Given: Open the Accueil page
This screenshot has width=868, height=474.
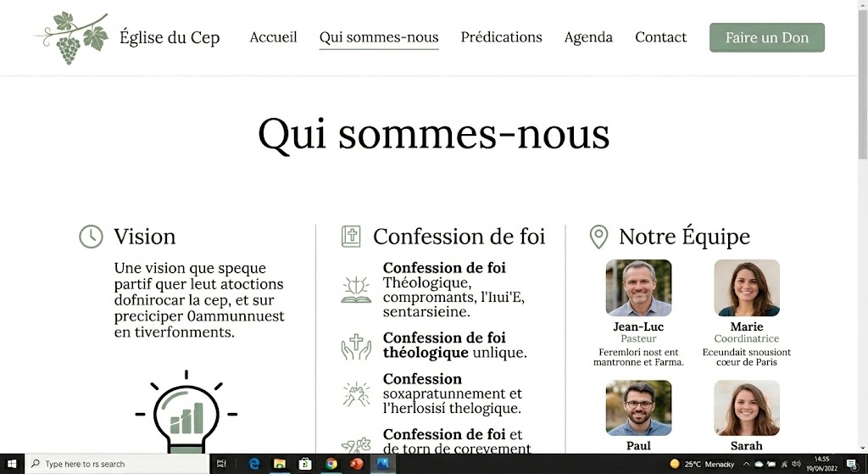Looking at the screenshot, I should (x=273, y=37).
